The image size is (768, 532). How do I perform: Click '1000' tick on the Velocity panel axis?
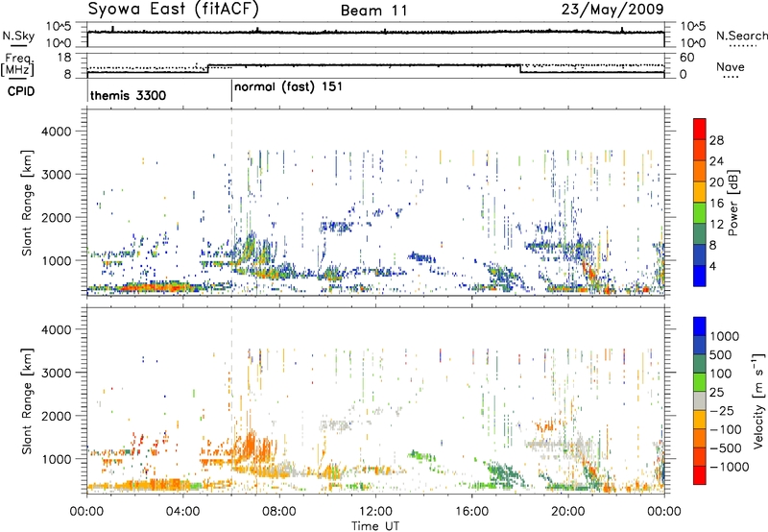coord(57,460)
